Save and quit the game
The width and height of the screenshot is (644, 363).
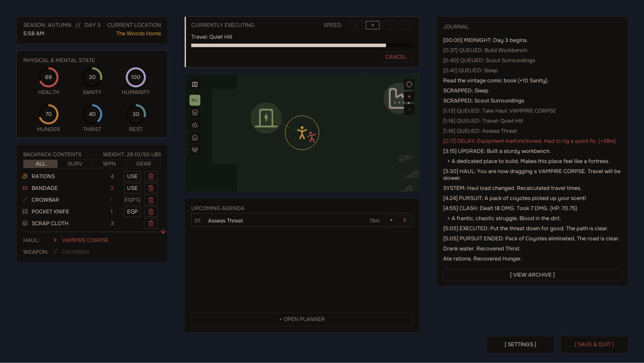click(x=594, y=345)
